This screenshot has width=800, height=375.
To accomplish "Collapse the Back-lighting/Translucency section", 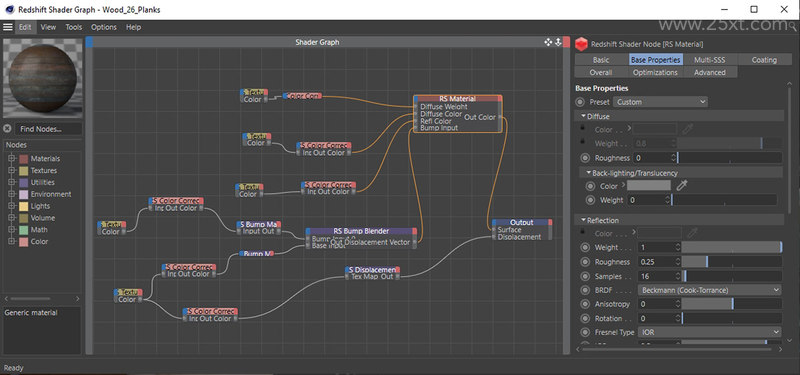I will (589, 173).
